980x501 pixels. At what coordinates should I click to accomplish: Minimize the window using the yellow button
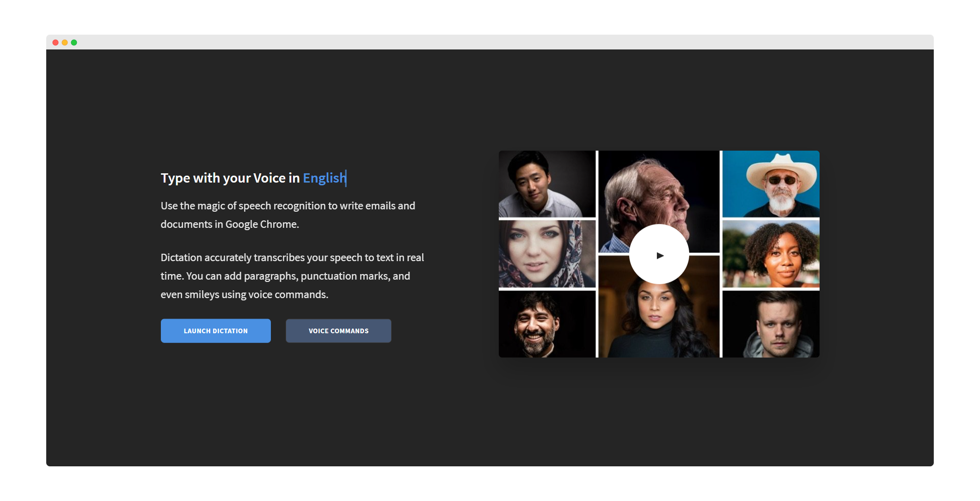point(65,43)
